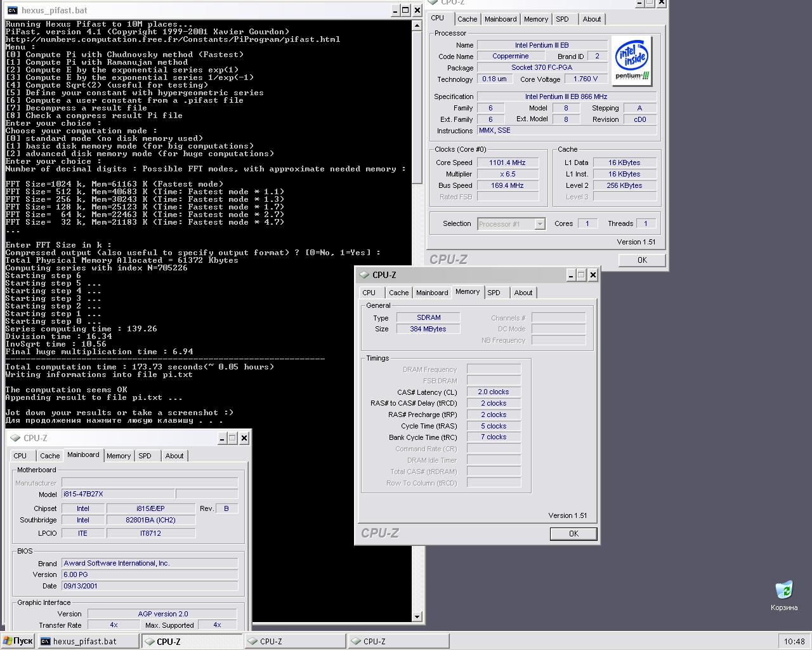Minimize the CPU-Z Memory window
The width and height of the screenshot is (812, 650).
[570, 275]
